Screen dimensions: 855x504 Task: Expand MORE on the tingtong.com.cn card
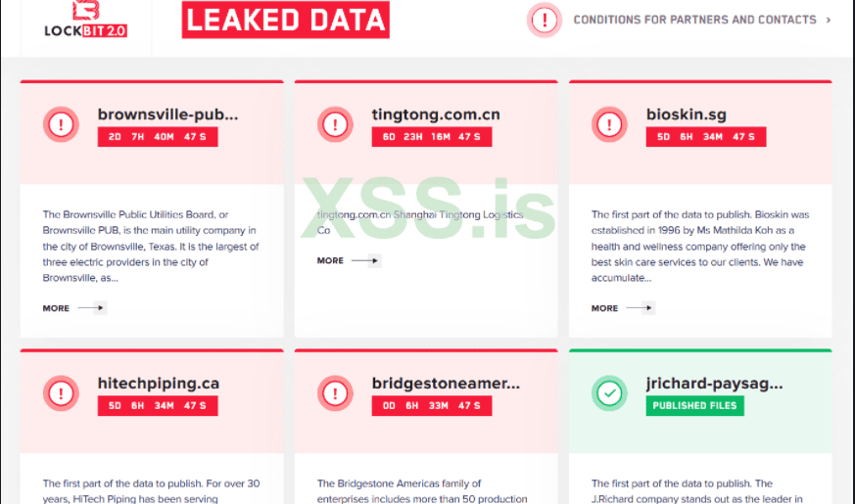tap(349, 261)
